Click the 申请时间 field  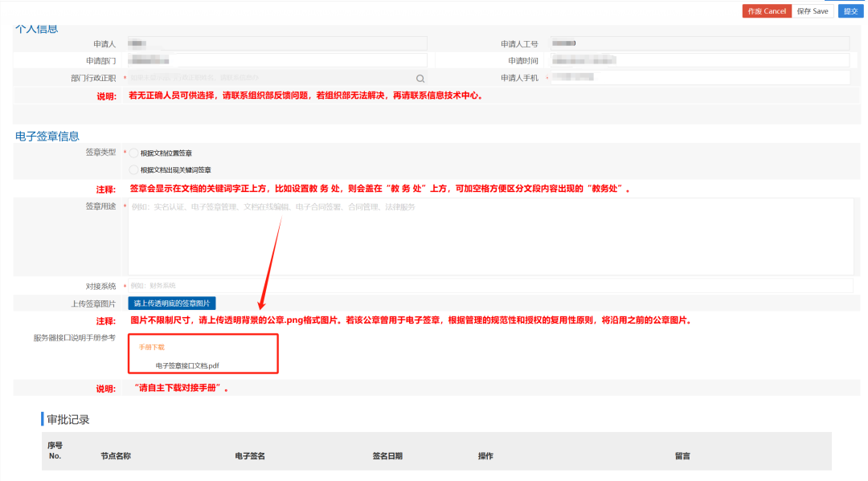point(700,60)
